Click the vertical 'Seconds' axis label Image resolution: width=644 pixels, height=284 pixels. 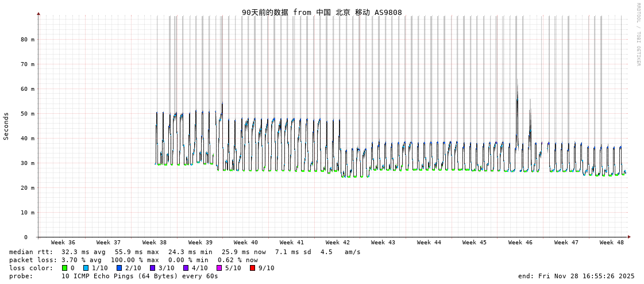(x=6, y=126)
